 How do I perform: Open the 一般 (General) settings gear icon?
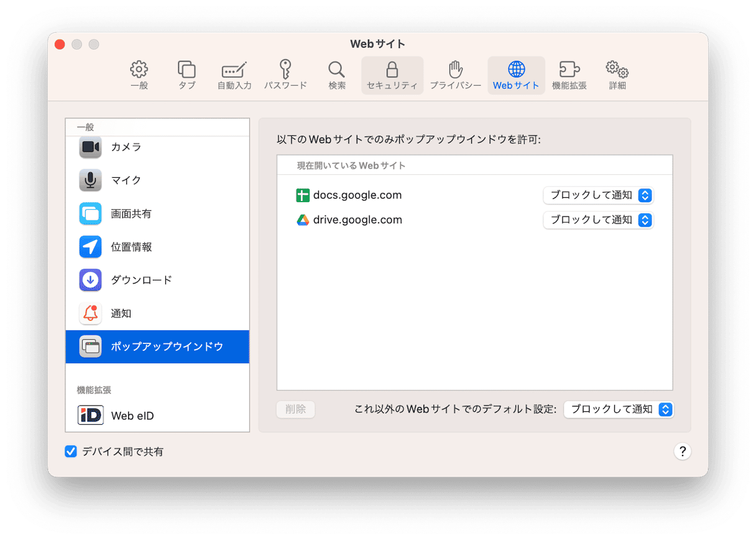pos(139,75)
